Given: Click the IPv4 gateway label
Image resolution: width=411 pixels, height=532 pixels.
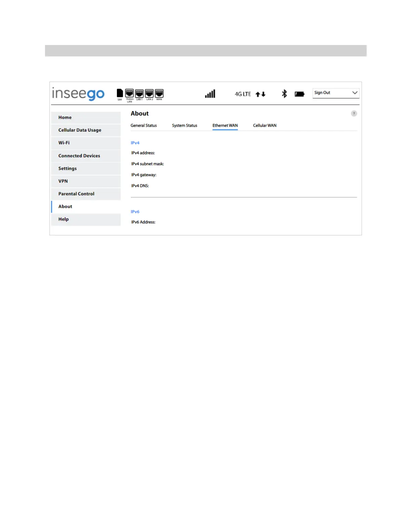Looking at the screenshot, I should point(144,175).
